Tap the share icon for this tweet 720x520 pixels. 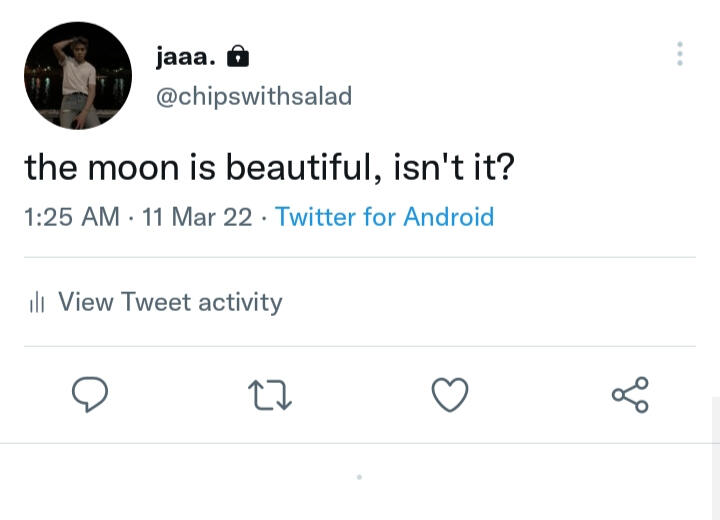click(x=630, y=395)
